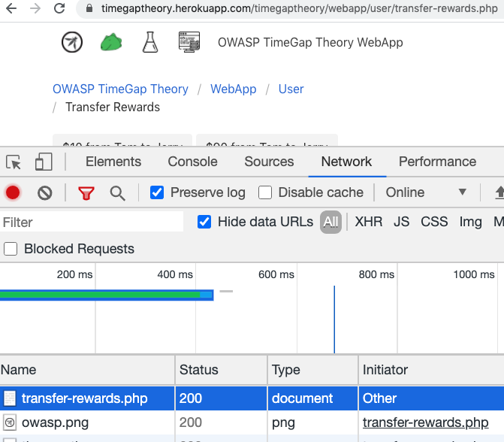Click the 200 status of owasp.png
Screen dimensions: 504x442
pos(191,422)
